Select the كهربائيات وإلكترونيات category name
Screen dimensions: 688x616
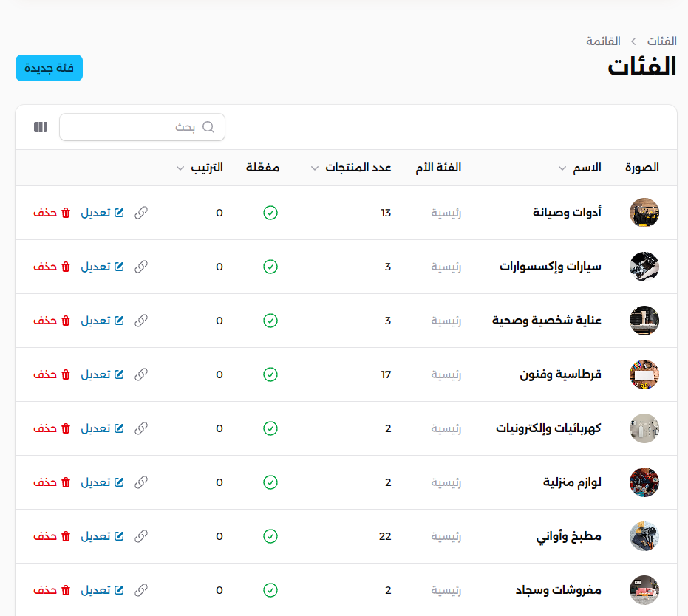click(548, 428)
